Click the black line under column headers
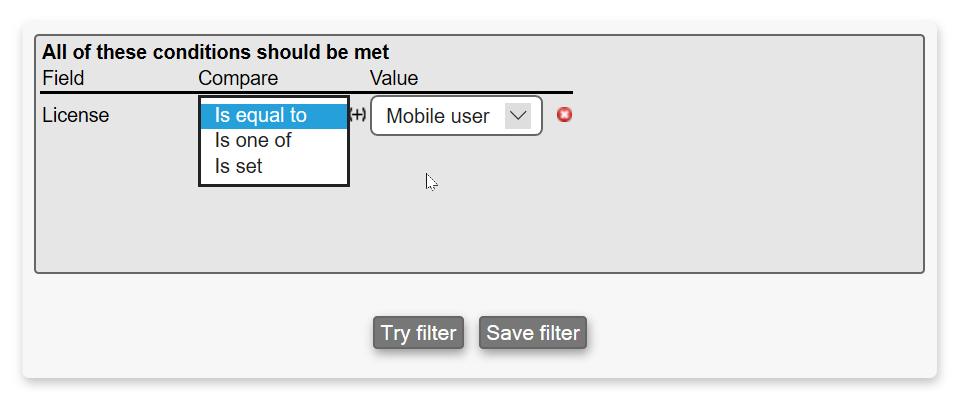Viewport: 959px width, 393px height. (306, 92)
